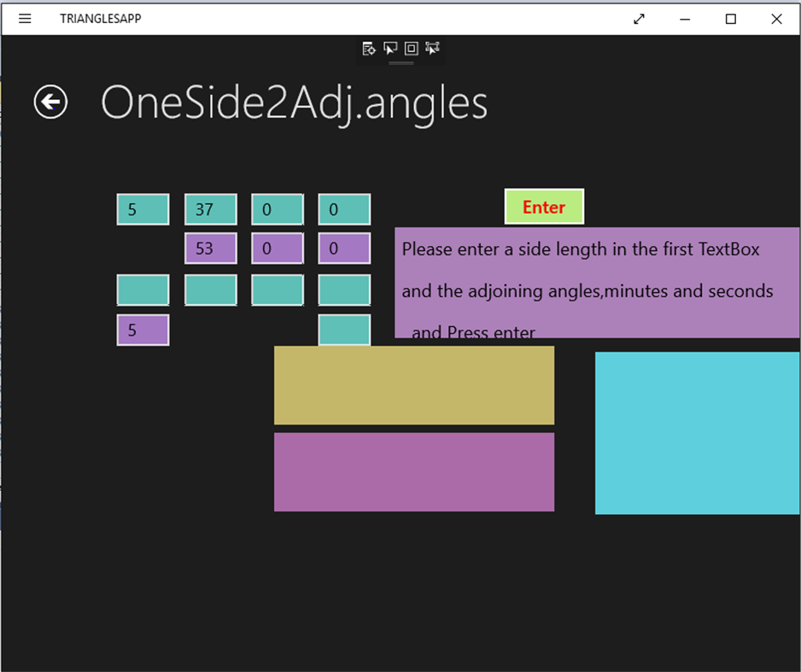Open the Go to Live Visual Tree icon

(x=369, y=49)
